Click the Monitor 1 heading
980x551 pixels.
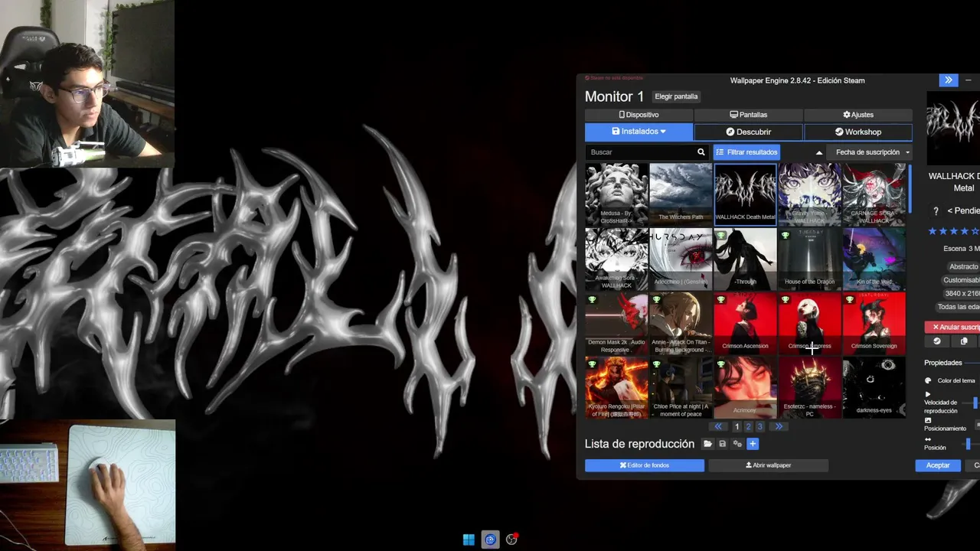coord(614,96)
